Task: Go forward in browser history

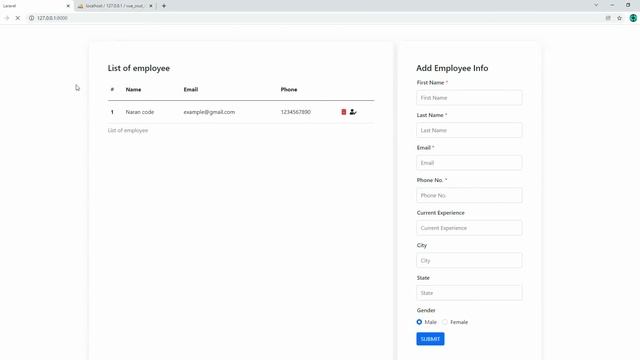Action: click(7, 18)
